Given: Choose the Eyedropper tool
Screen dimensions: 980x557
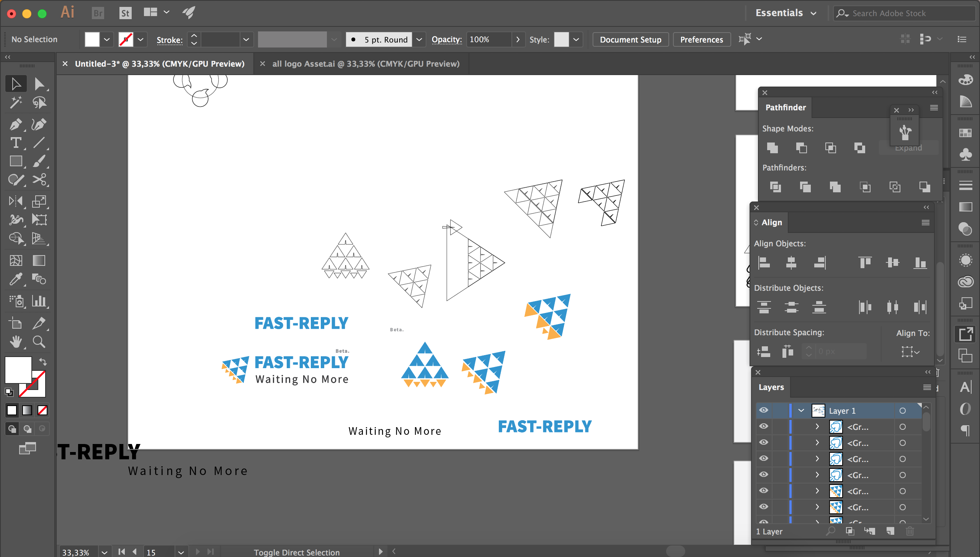Looking at the screenshot, I should [15, 279].
